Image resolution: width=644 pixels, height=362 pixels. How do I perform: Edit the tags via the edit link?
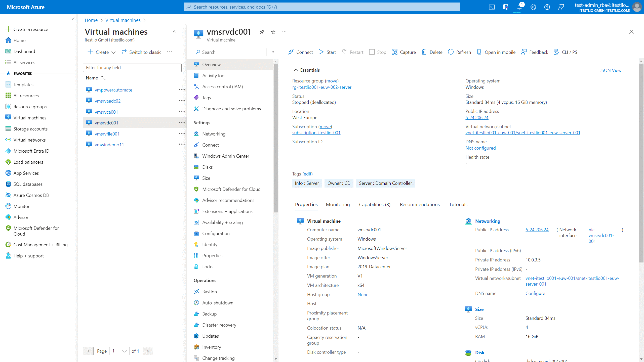[x=307, y=174]
